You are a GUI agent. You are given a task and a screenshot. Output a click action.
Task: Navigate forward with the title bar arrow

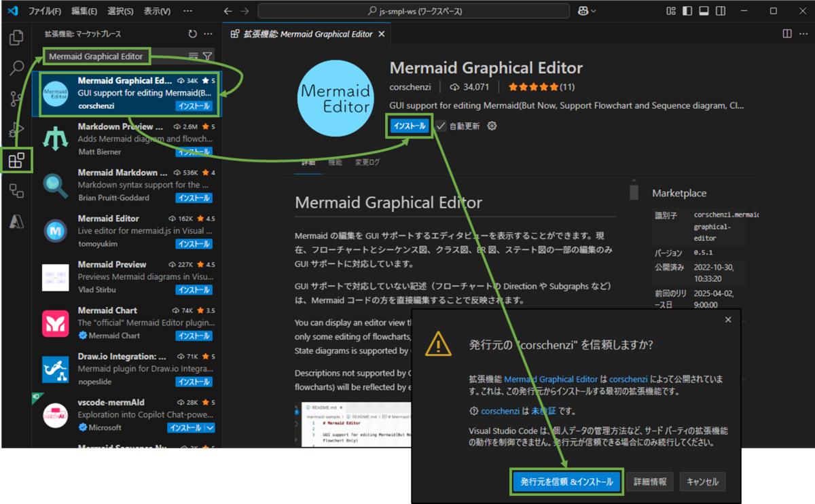point(244,11)
